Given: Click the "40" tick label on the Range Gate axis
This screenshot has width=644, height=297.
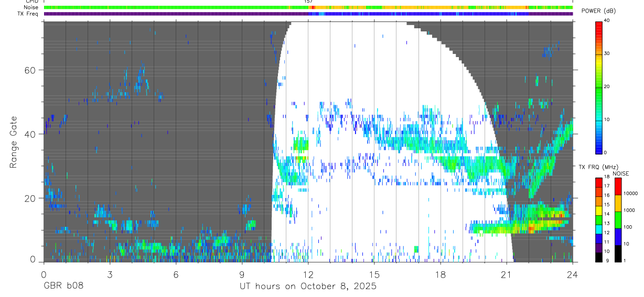Looking at the screenshot, I should (x=30, y=134).
